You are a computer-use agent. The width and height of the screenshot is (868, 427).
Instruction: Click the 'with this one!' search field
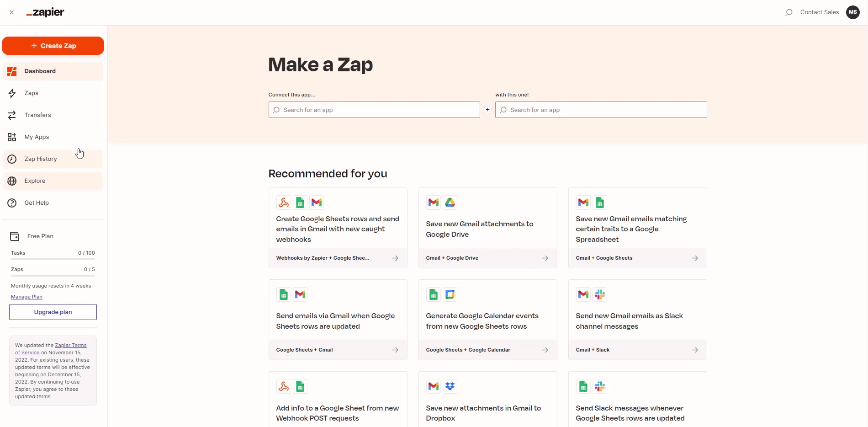click(601, 110)
